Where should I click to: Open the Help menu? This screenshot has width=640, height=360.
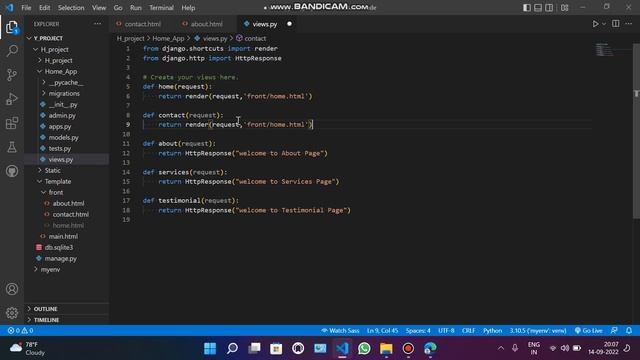(x=188, y=8)
